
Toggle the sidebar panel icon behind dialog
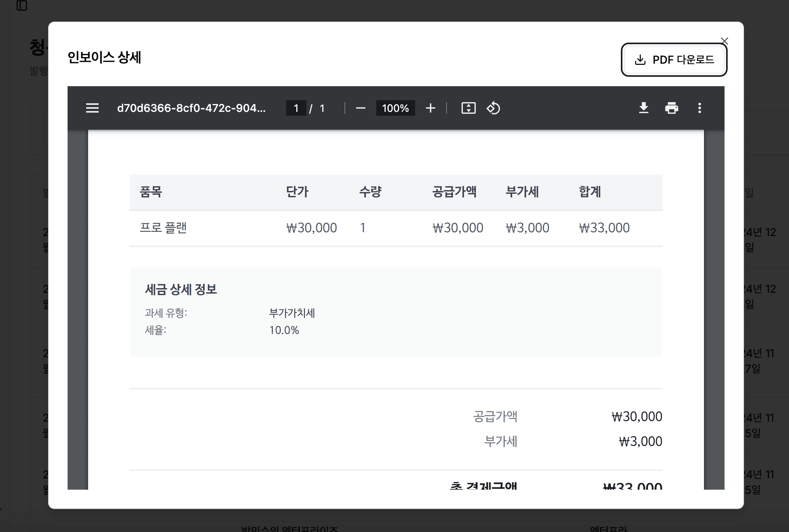[22, 5]
